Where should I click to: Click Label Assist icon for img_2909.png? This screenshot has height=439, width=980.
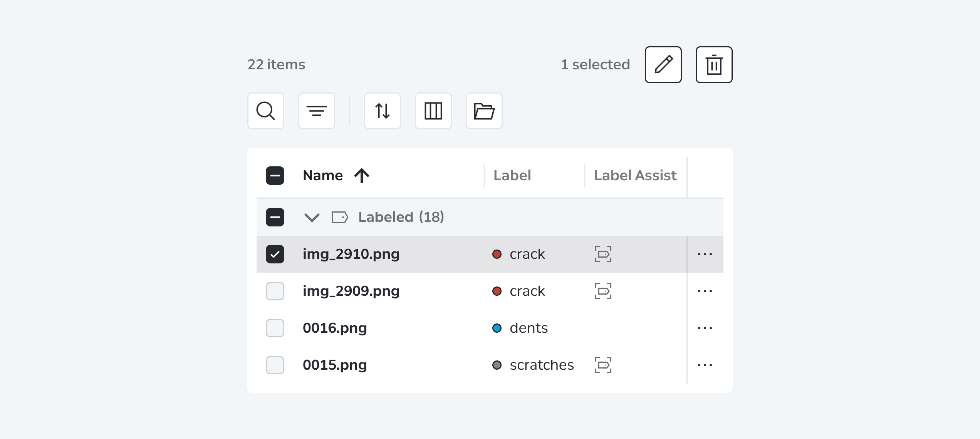tap(603, 291)
